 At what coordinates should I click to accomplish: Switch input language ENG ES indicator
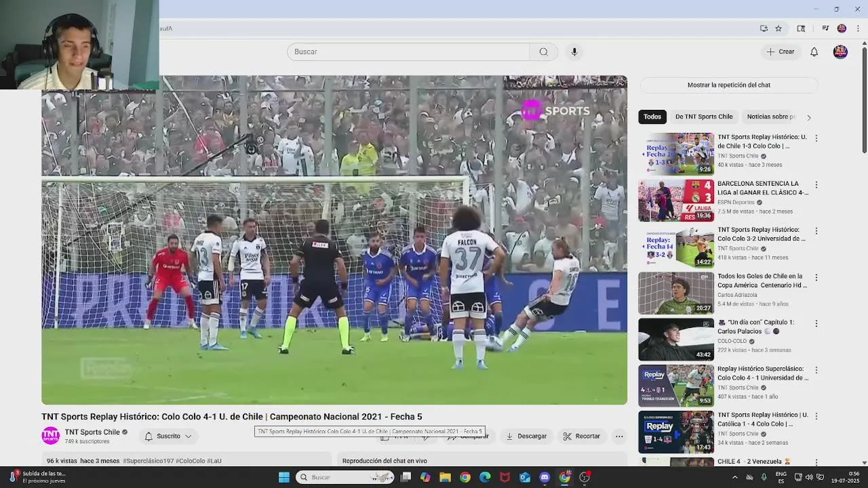point(781,477)
